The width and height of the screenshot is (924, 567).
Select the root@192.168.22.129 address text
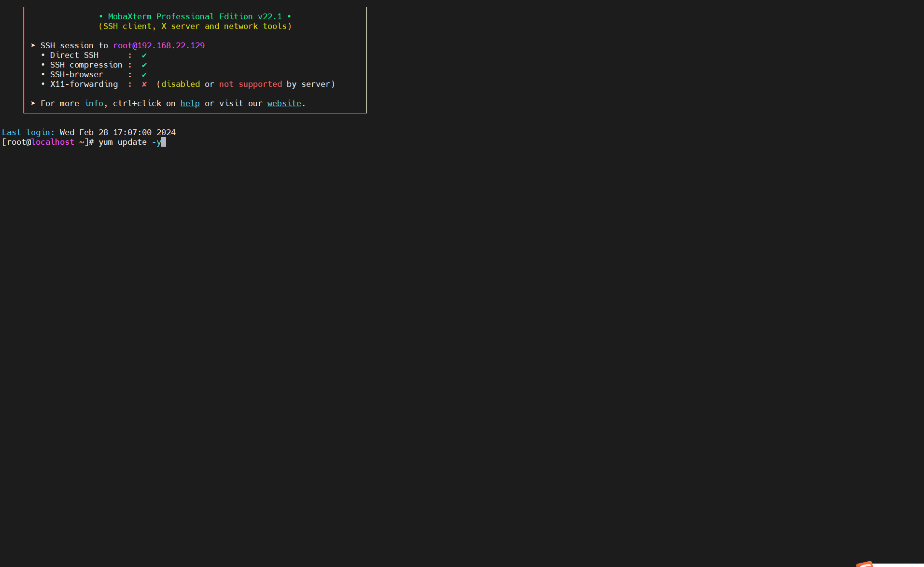(x=159, y=45)
